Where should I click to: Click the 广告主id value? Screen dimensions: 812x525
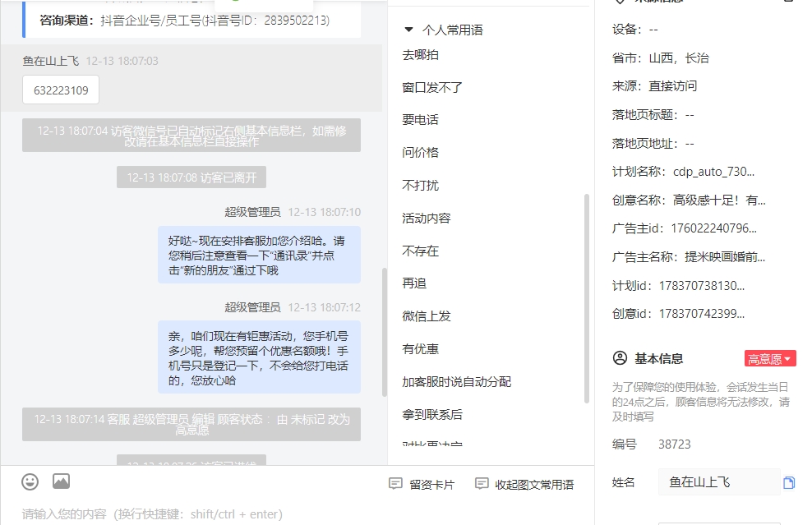coord(713,228)
